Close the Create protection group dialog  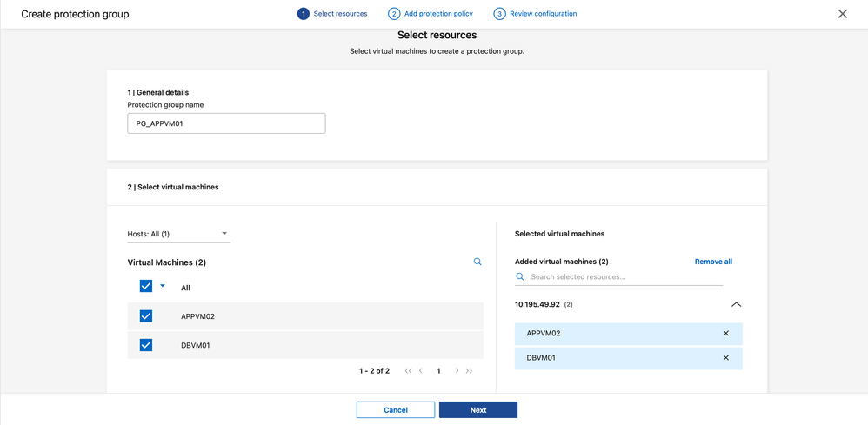point(842,14)
